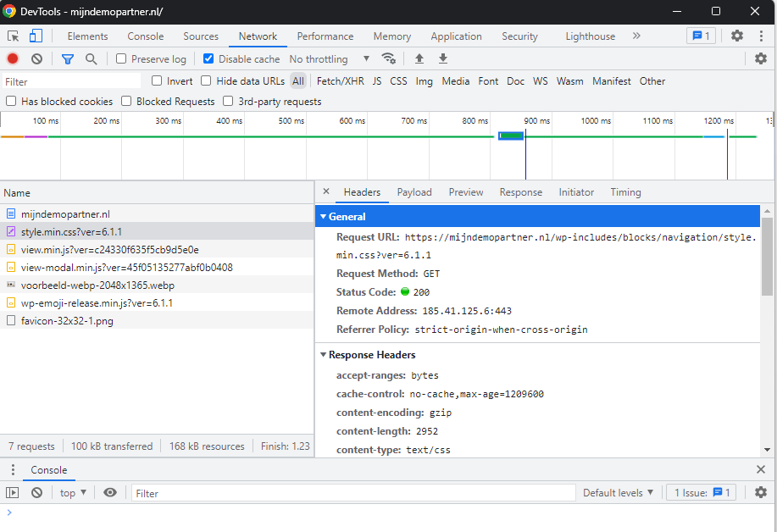
Task: Click the 1 Issue link in console
Action: pos(702,492)
